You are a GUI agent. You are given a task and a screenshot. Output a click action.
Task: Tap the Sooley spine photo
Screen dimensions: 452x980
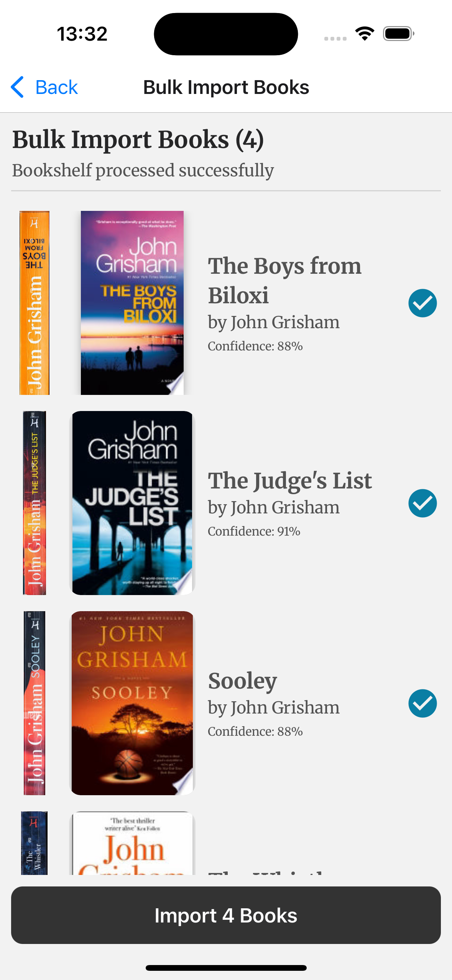point(35,703)
